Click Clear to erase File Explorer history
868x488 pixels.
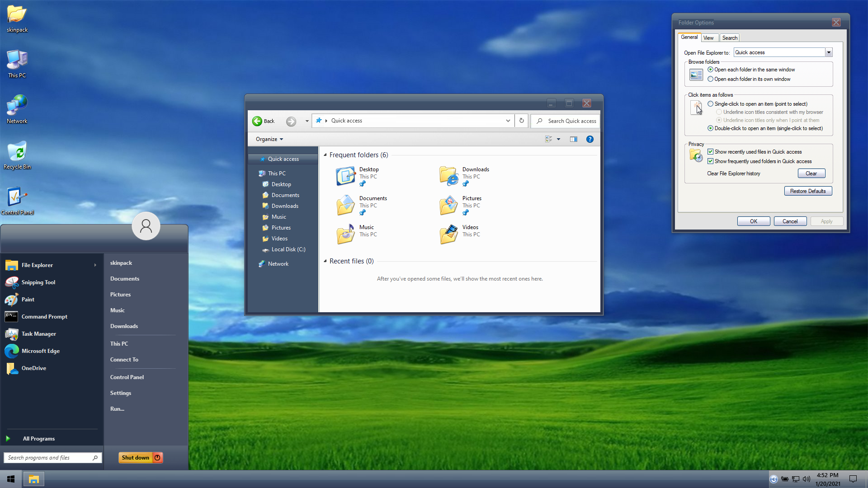pos(811,174)
